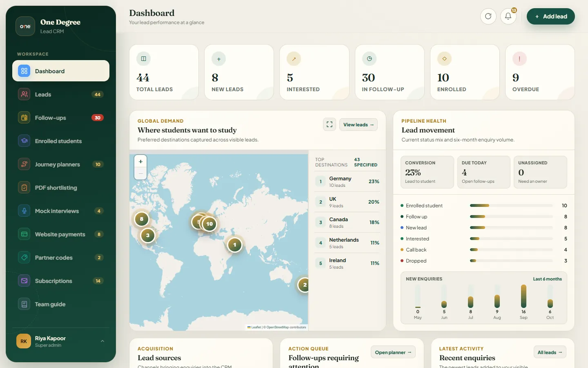
Task: Select the Netherlands destination row
Action: (x=347, y=243)
